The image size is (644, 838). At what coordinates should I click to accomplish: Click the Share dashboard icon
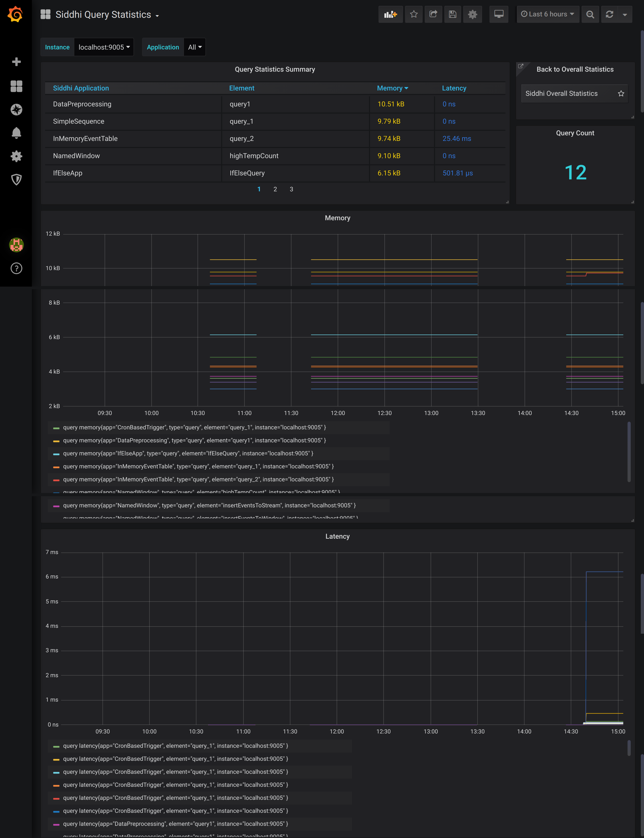click(433, 15)
